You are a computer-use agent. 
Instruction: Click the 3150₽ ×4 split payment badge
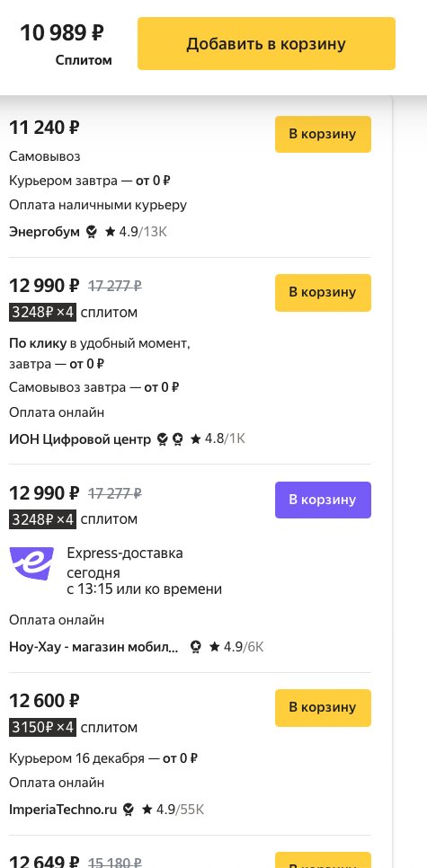[42, 728]
